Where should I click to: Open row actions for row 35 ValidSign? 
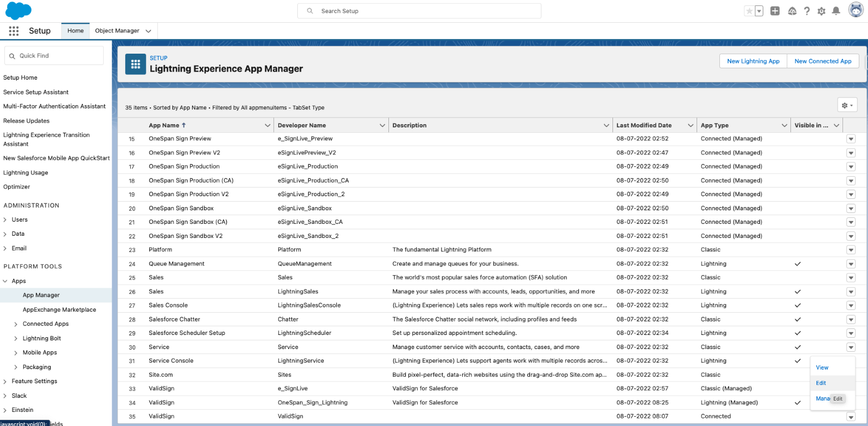pos(851,417)
